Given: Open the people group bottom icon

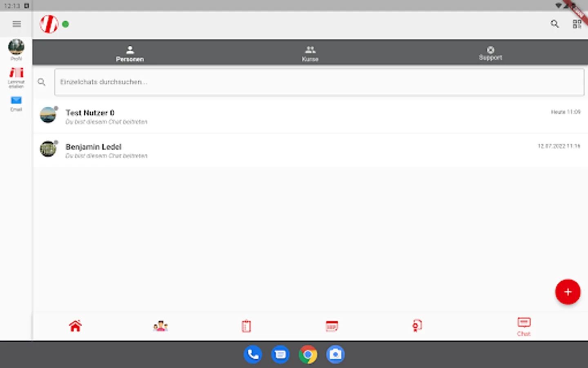Looking at the screenshot, I should [x=160, y=326].
